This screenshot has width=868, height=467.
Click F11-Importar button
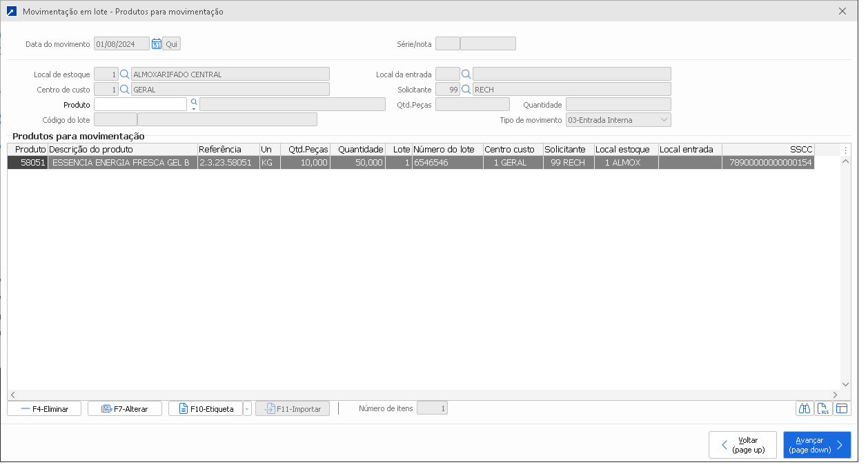[x=293, y=409]
